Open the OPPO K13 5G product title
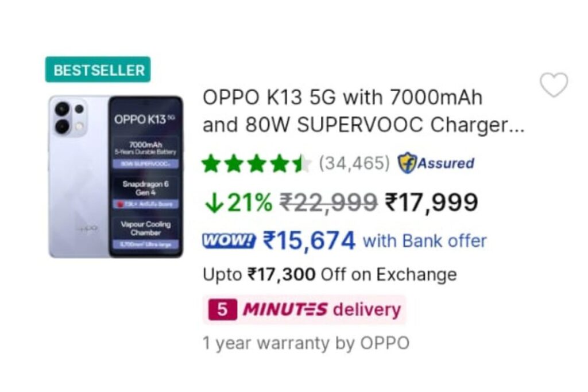This screenshot has width=588, height=392. tap(363, 111)
